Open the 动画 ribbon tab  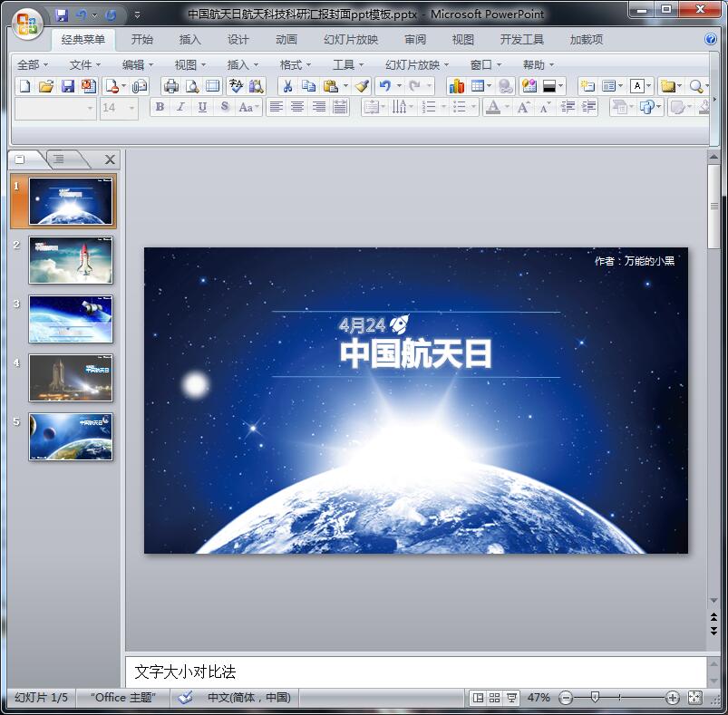coord(286,40)
